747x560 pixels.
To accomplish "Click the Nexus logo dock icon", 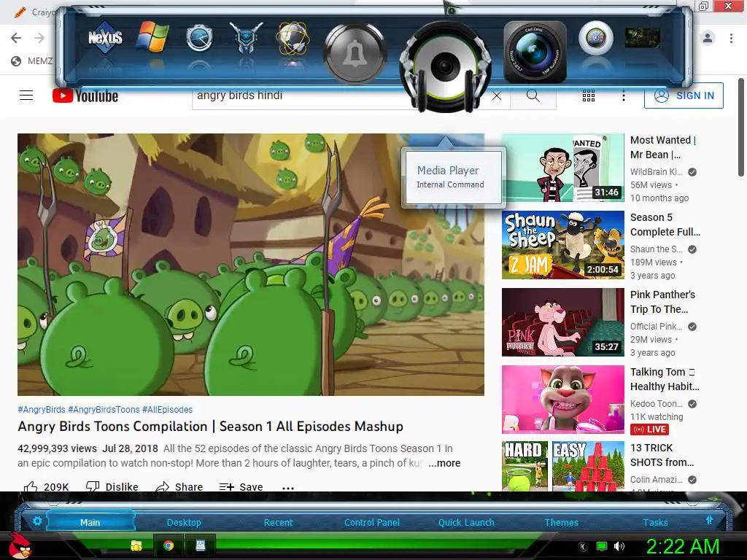I will 105,37.
